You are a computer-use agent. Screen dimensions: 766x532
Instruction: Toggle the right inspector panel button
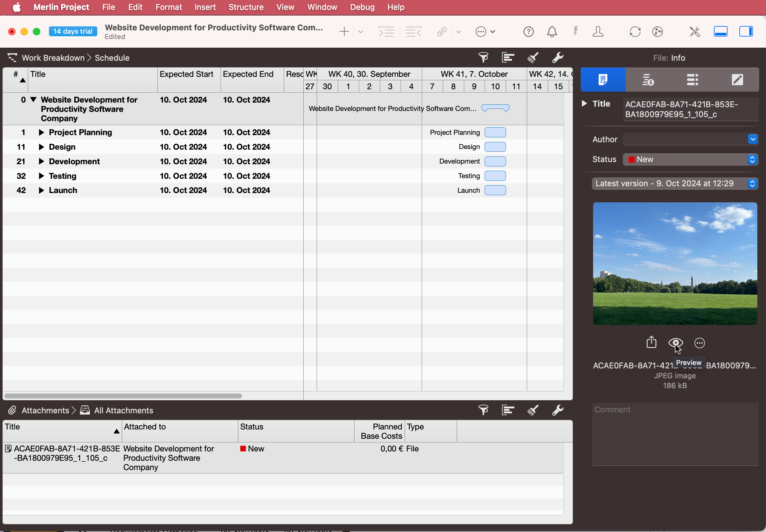pyautogui.click(x=746, y=32)
